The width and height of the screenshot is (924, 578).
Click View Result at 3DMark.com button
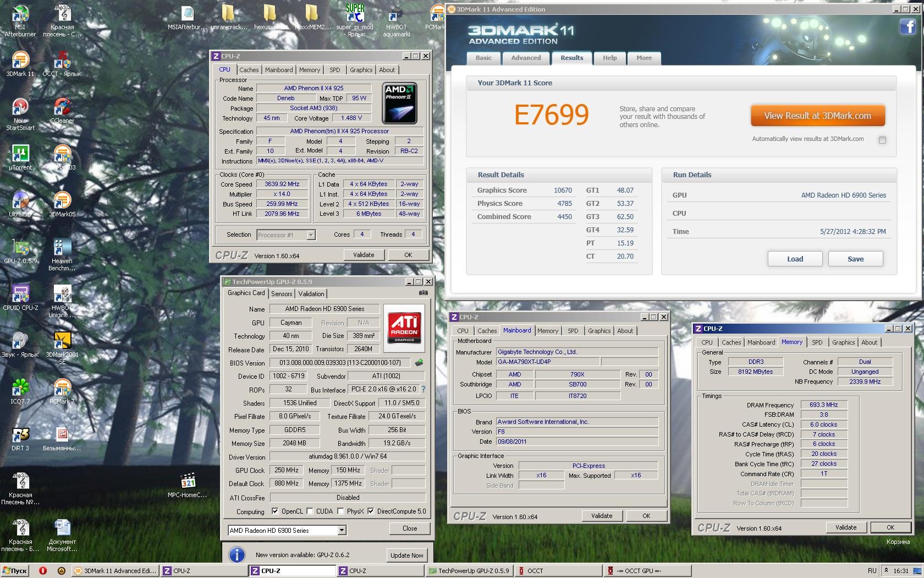pyautogui.click(x=818, y=116)
